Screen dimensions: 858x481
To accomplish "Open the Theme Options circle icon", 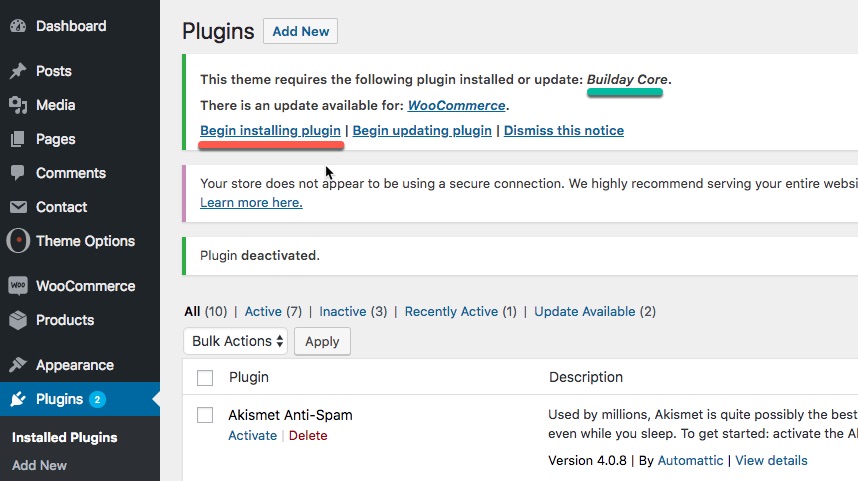I will [x=18, y=241].
